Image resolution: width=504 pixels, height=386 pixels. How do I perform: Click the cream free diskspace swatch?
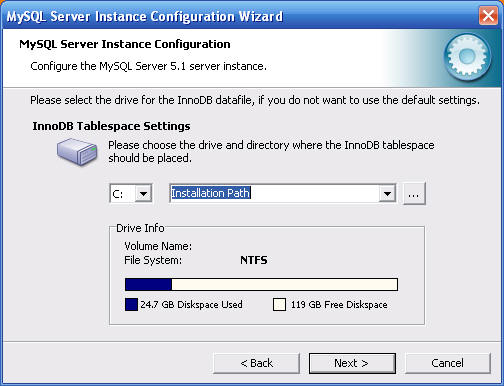coord(279,304)
